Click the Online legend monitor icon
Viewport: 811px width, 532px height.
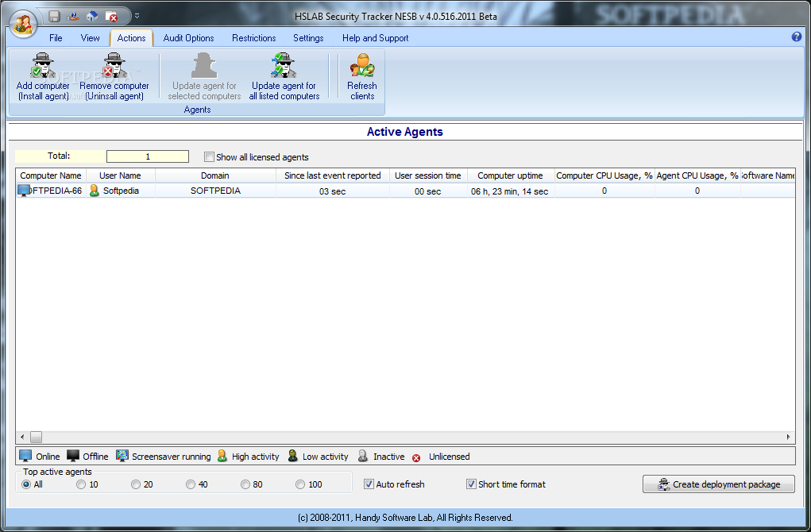tap(25, 456)
